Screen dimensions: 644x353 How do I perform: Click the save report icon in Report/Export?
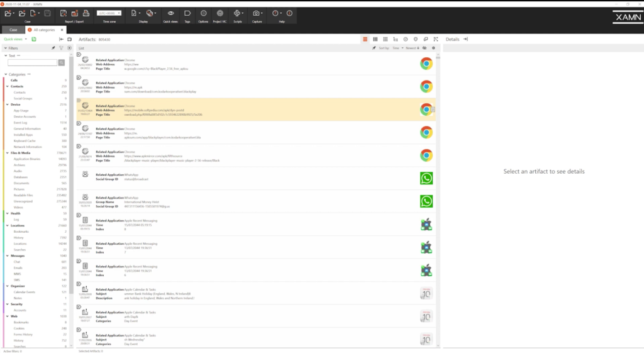click(x=64, y=13)
